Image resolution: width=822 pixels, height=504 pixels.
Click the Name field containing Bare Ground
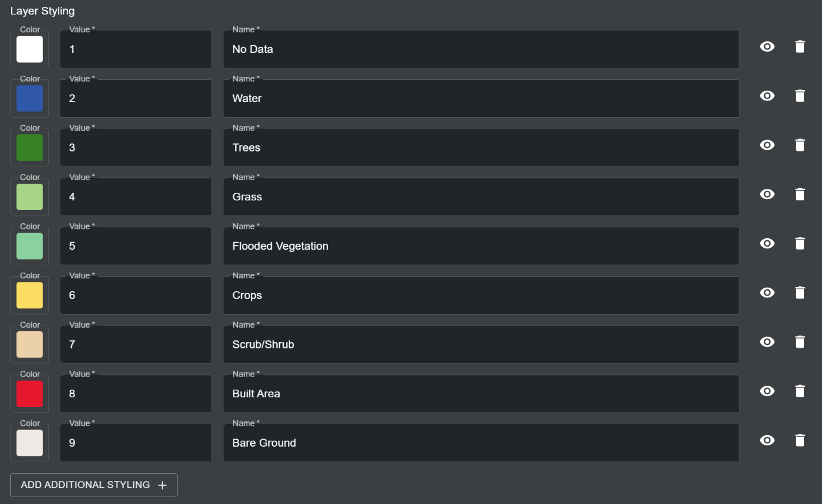click(x=481, y=443)
